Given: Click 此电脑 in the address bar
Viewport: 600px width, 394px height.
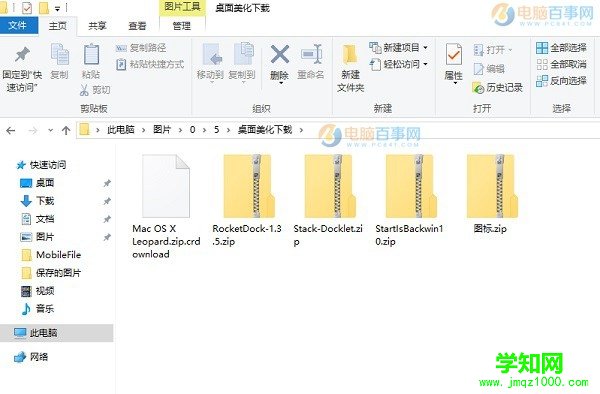Looking at the screenshot, I should pyautogui.click(x=121, y=130).
